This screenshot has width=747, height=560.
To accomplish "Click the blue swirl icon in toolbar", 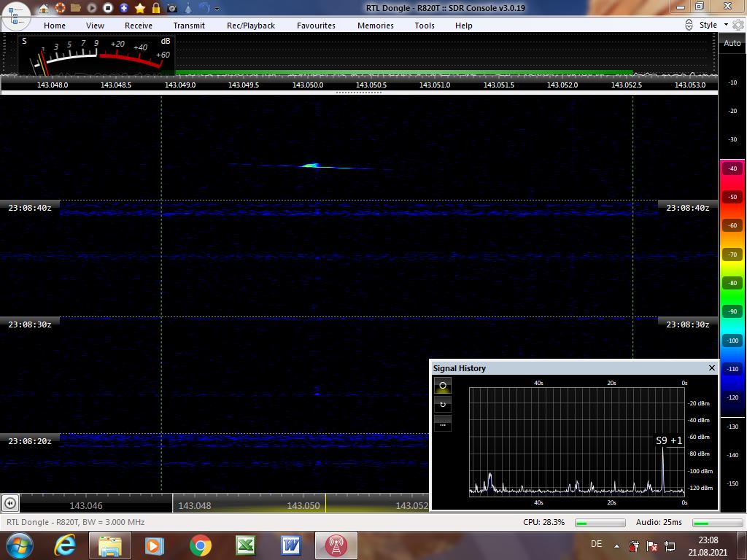I will click(x=204, y=8).
